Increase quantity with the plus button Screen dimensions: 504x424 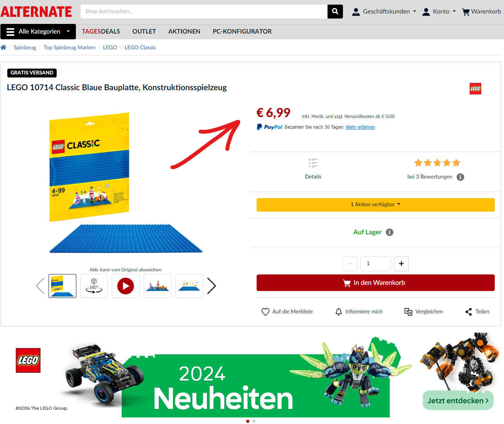pos(402,264)
